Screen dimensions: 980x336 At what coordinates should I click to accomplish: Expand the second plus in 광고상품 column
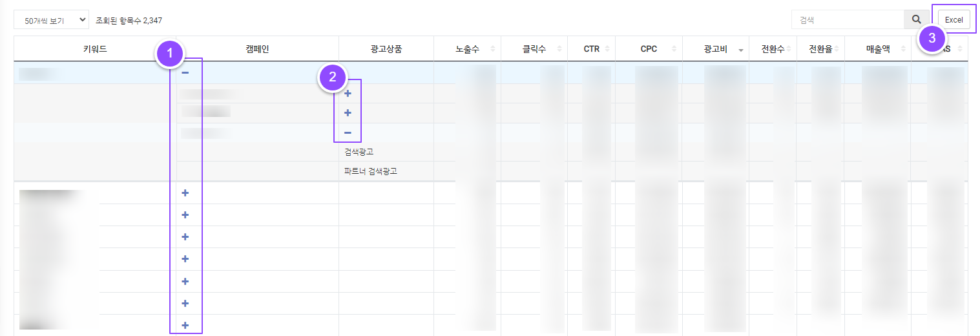click(x=348, y=113)
